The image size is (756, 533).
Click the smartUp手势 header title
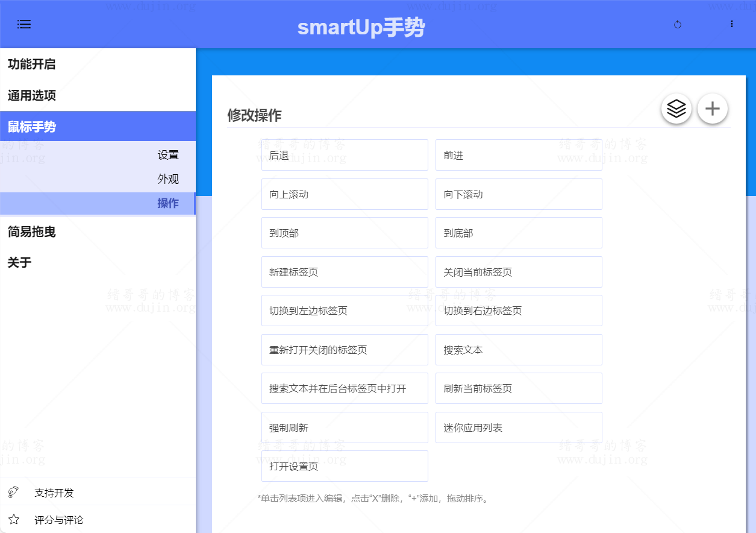point(361,27)
